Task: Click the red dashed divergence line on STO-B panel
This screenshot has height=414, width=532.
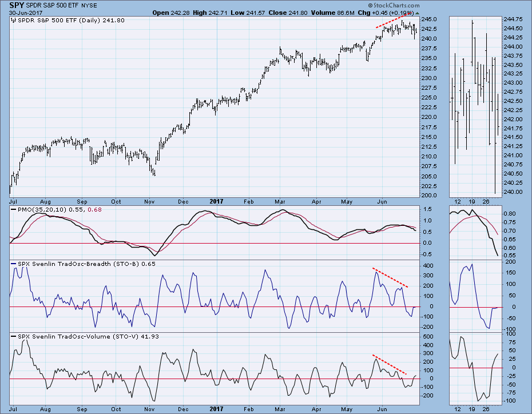Action: [x=390, y=278]
